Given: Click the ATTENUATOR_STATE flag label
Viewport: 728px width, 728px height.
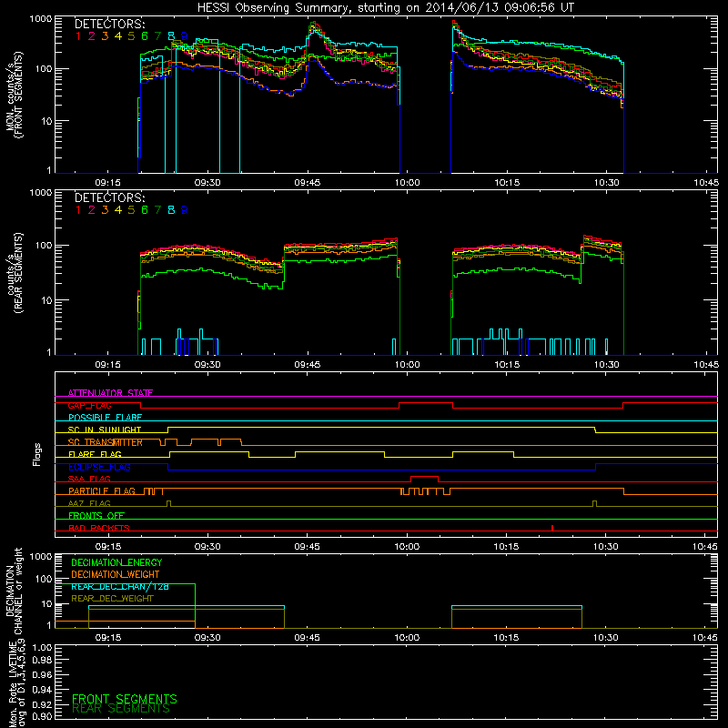Looking at the screenshot, I should click(x=110, y=393).
